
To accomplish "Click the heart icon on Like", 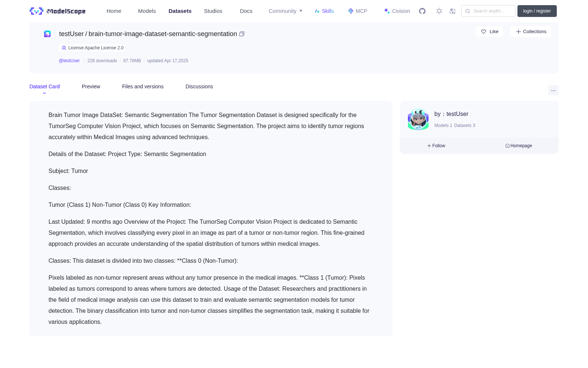I will 484,32.
